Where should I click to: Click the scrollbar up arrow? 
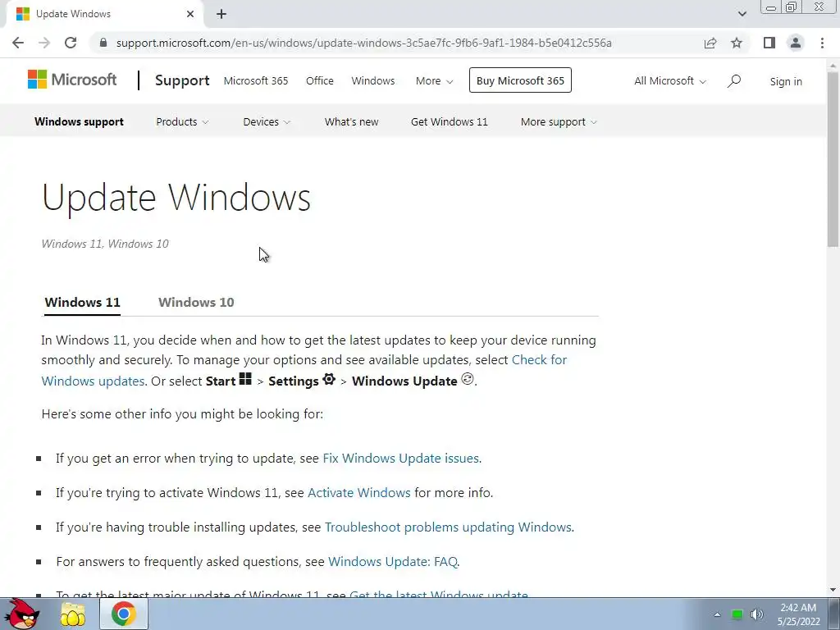[833, 64]
